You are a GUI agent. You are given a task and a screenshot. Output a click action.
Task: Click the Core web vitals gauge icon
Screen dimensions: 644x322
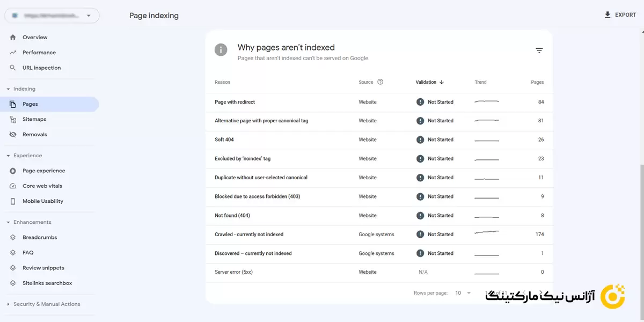pyautogui.click(x=13, y=186)
